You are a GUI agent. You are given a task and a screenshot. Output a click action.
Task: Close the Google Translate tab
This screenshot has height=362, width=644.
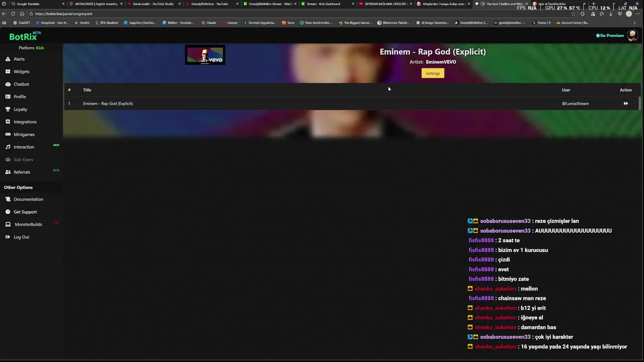click(63, 4)
